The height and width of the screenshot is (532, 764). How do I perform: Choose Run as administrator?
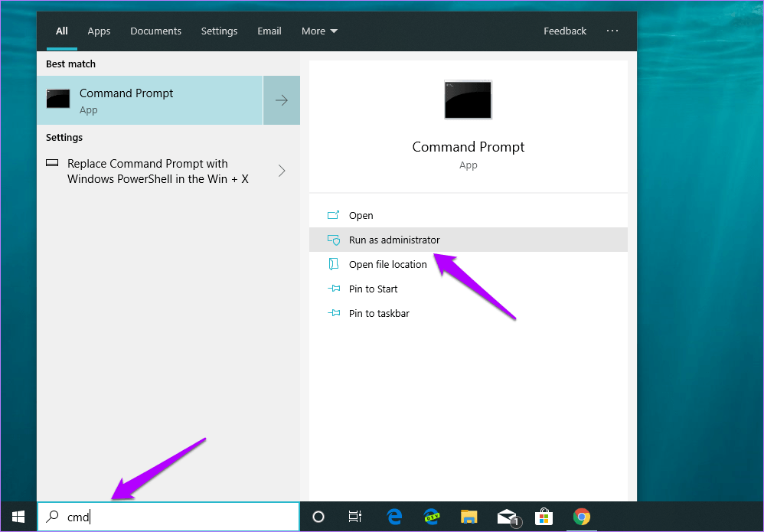point(394,240)
